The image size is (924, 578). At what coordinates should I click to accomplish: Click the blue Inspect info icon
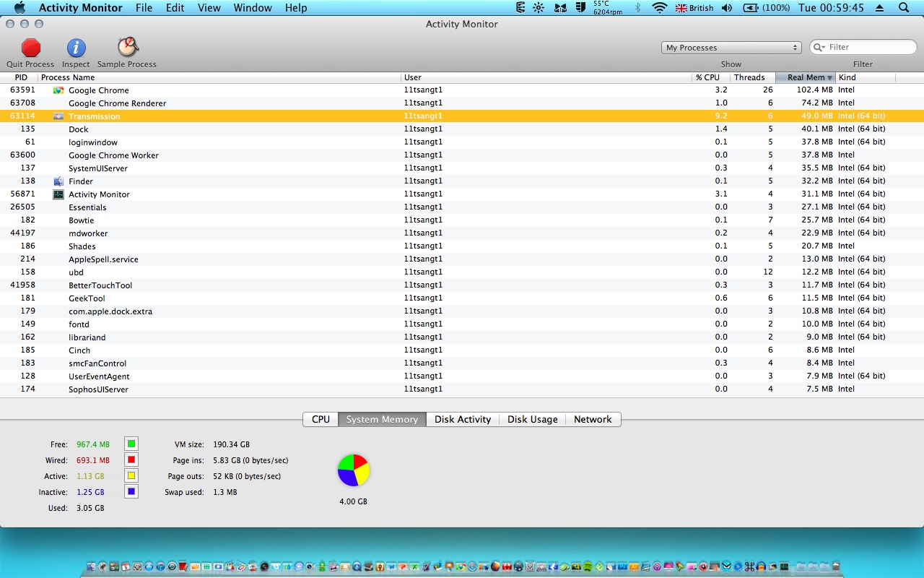(x=76, y=48)
